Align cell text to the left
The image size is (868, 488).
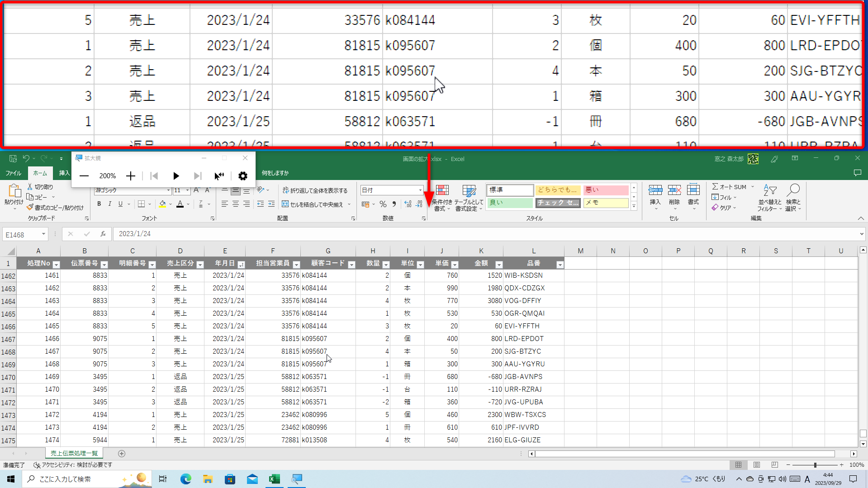tap(225, 204)
